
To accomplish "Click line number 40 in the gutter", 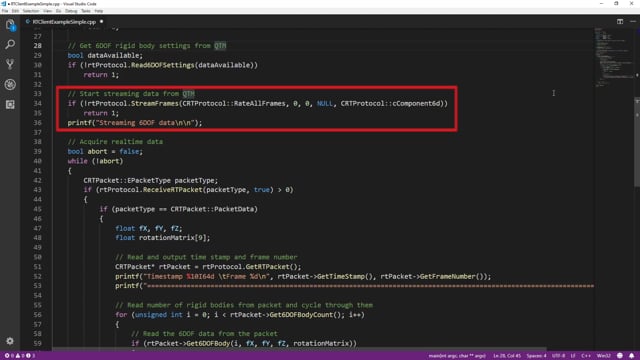I will point(38,161).
